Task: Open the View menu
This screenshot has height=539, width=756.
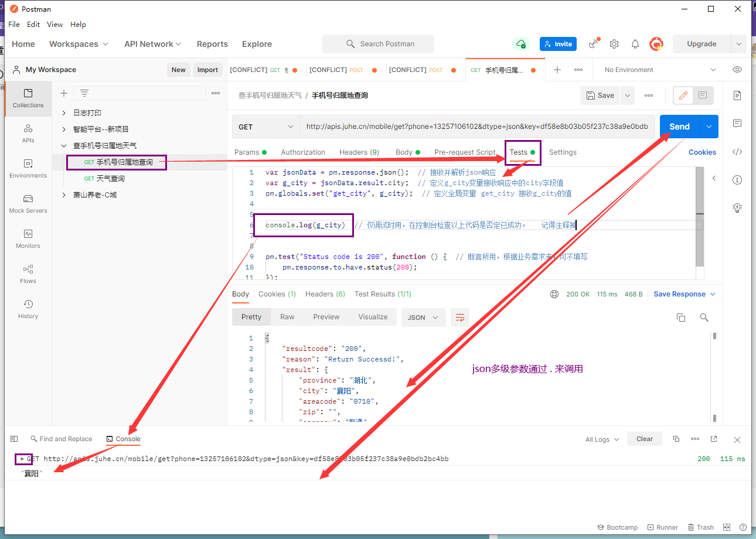Action: tap(55, 25)
